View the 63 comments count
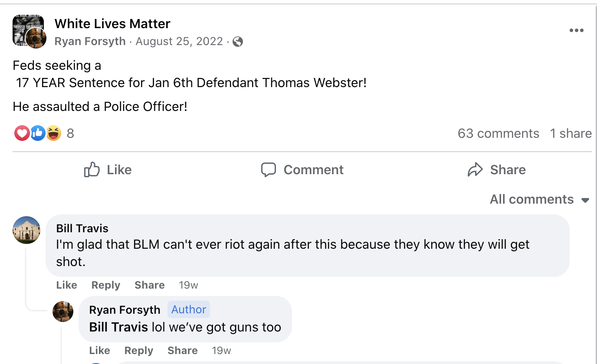 498,133
